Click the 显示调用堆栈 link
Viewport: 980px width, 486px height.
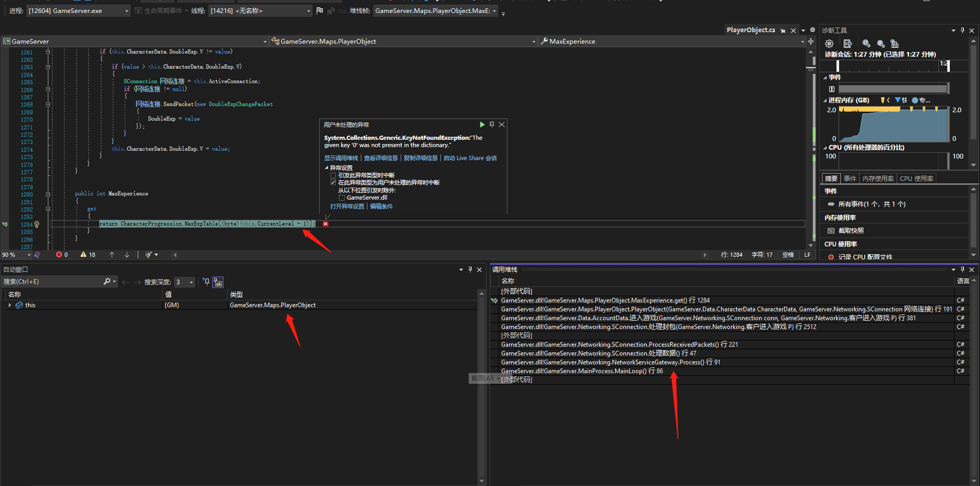342,157
